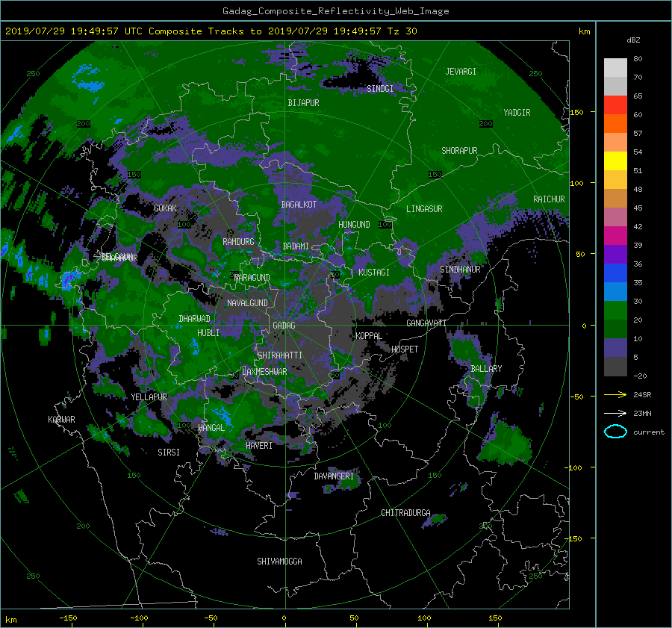Click the SHIRAHATTI city label

280,355
